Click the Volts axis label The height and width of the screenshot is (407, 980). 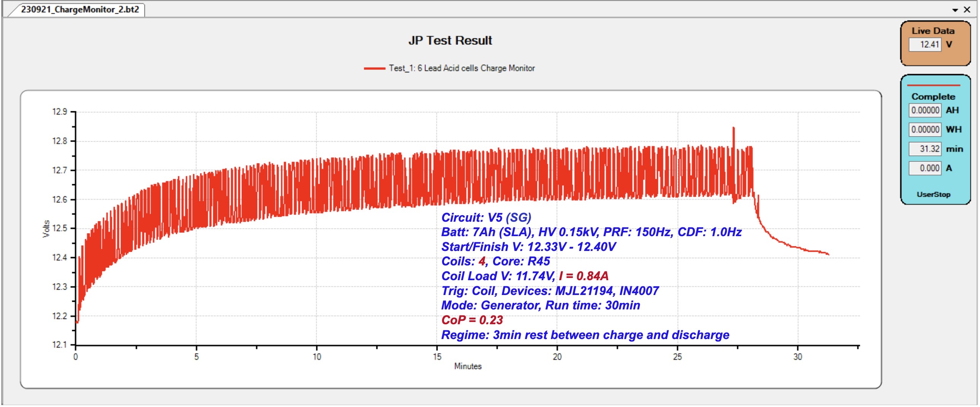click(x=46, y=229)
